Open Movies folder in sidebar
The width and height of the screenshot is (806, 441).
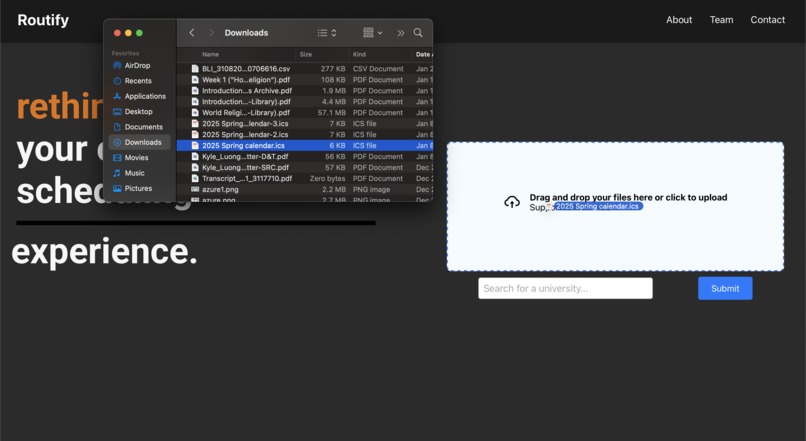point(137,158)
